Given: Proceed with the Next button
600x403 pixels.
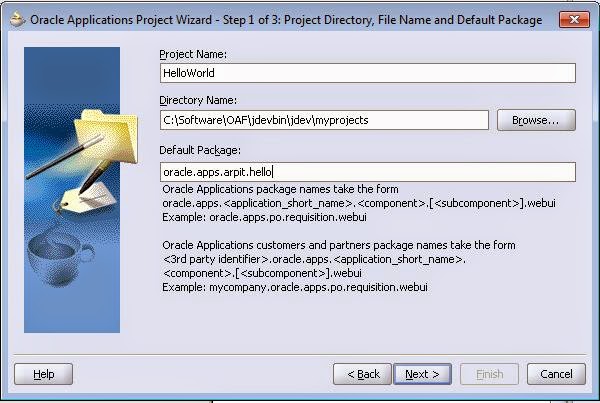Looking at the screenshot, I should pos(422,374).
